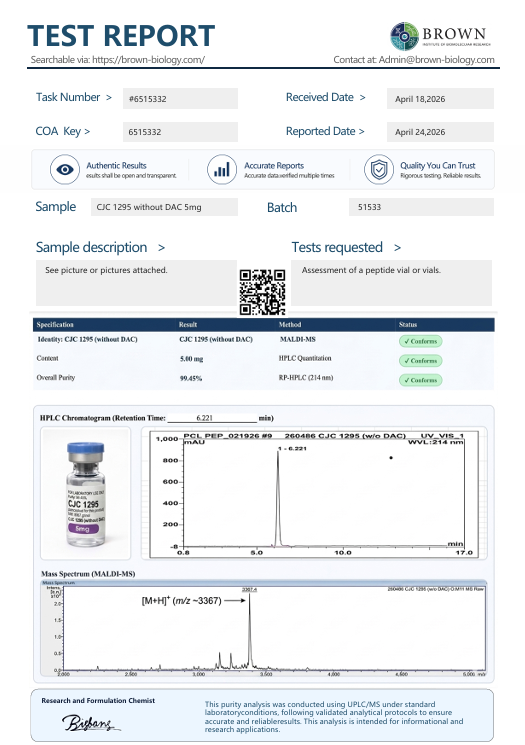Click the Task Number field #6515332
Viewport: 525px width, 745px height.
(x=181, y=99)
